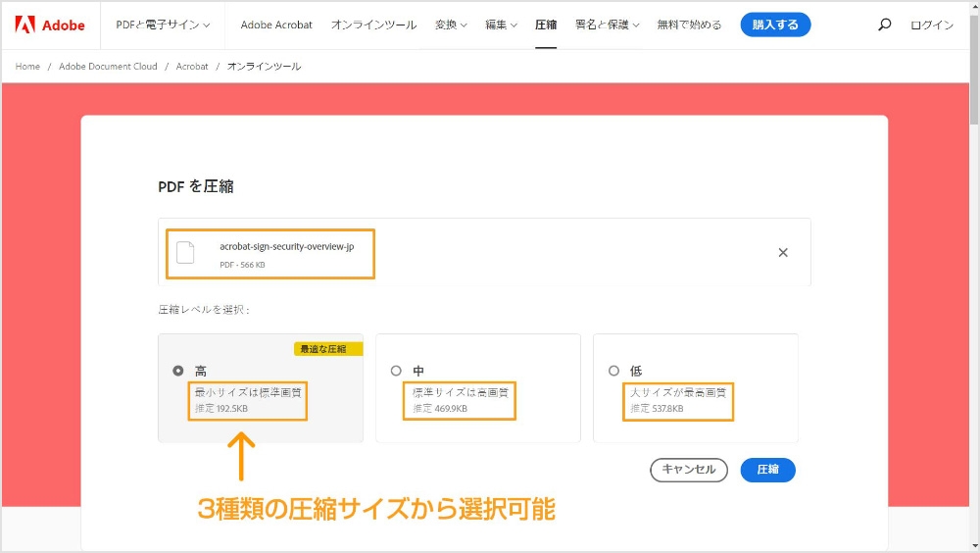Expand the 署名と保護 menu

[607, 25]
